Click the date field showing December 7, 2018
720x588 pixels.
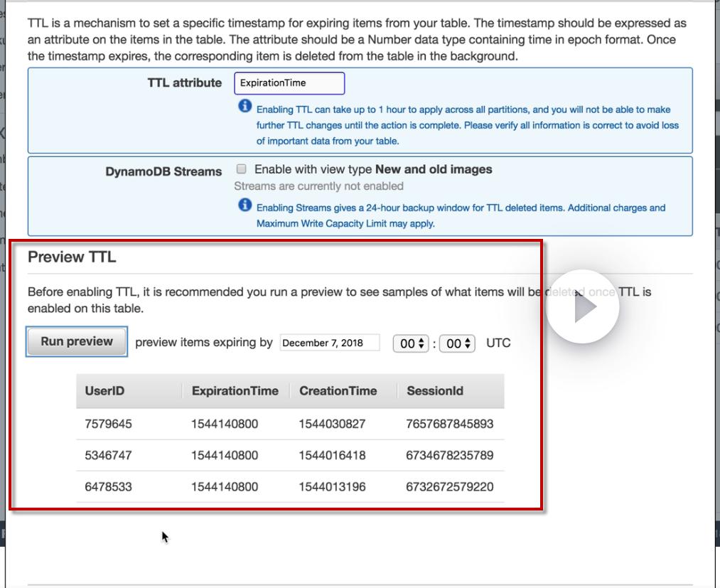pyautogui.click(x=330, y=343)
